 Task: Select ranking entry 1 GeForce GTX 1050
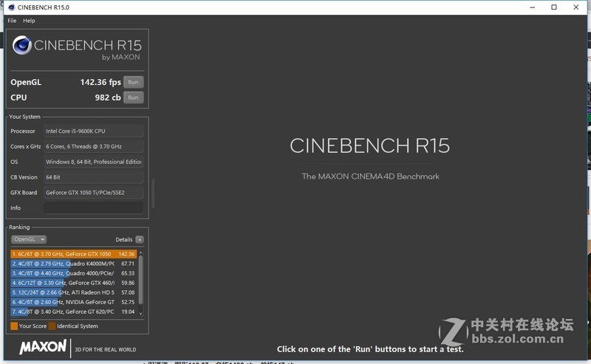tap(73, 254)
